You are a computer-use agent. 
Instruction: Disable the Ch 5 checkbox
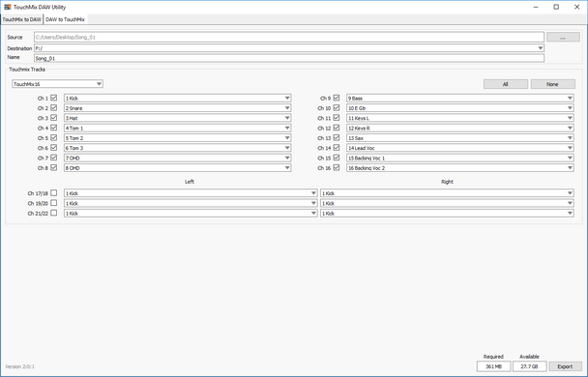point(53,138)
